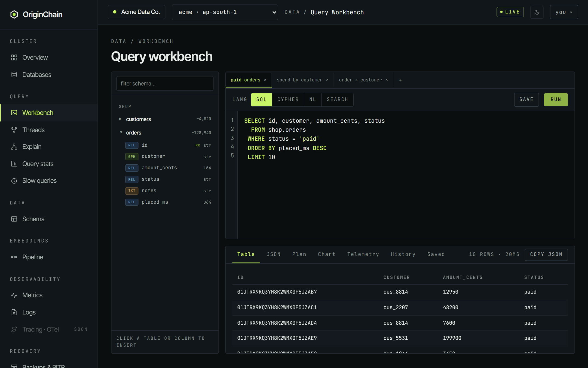Screen dimensions: 588x368
Task: Click the OriginChain hexagon logo icon
Action: tap(14, 14)
